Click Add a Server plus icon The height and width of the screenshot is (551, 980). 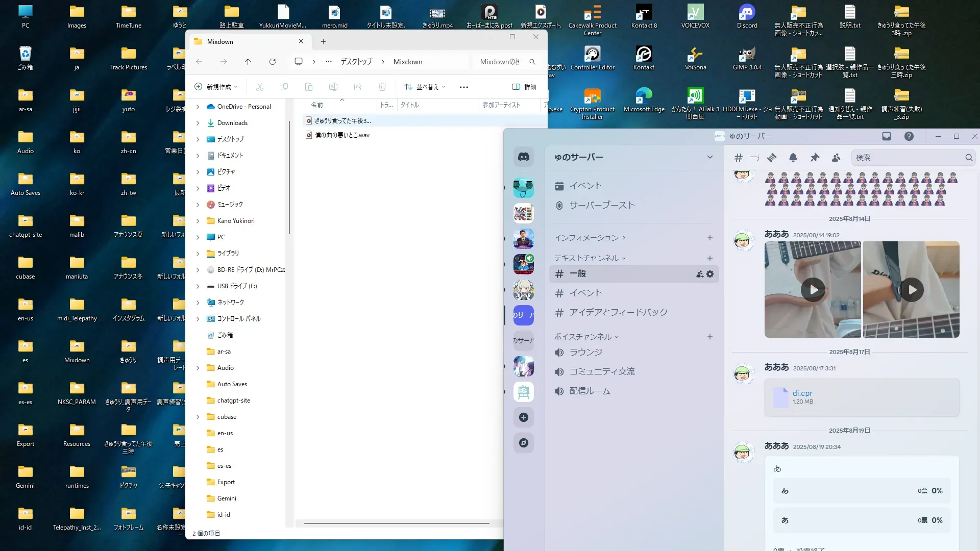click(x=524, y=417)
